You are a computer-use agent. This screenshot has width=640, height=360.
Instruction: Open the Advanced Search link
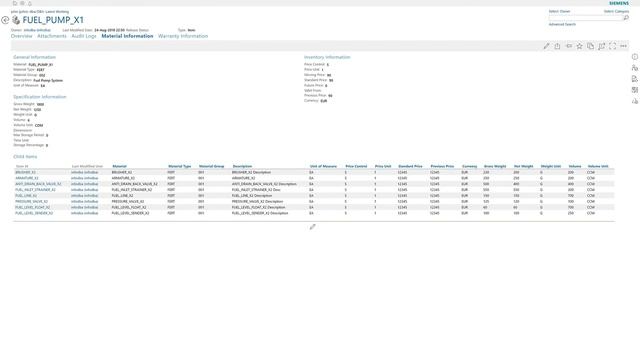pos(562,24)
